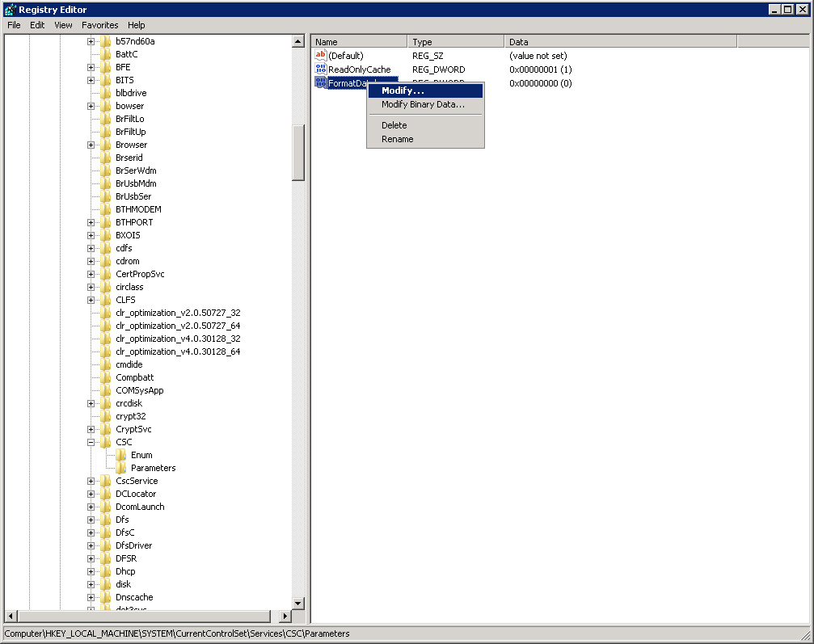Click the cmdide folder icon

point(105,364)
